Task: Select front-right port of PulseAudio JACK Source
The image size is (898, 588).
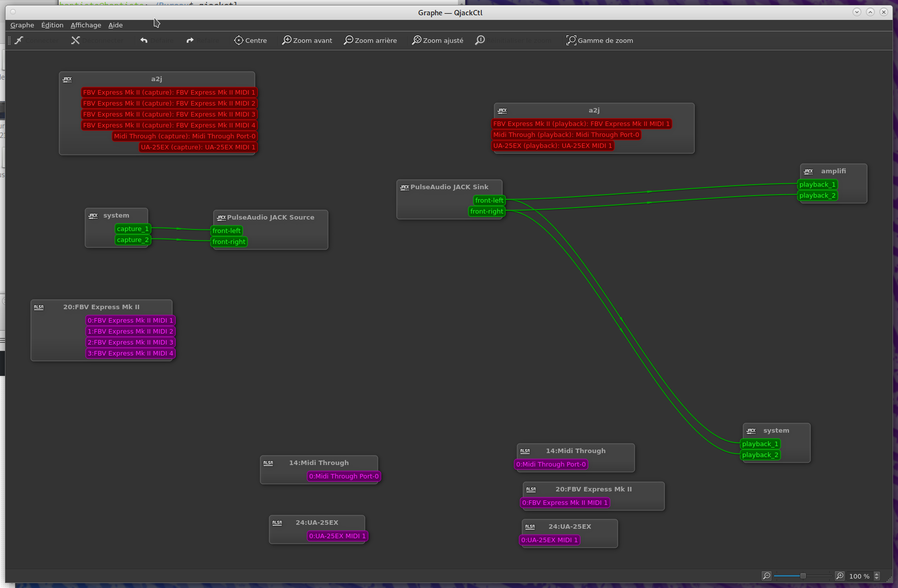Action: (x=229, y=242)
